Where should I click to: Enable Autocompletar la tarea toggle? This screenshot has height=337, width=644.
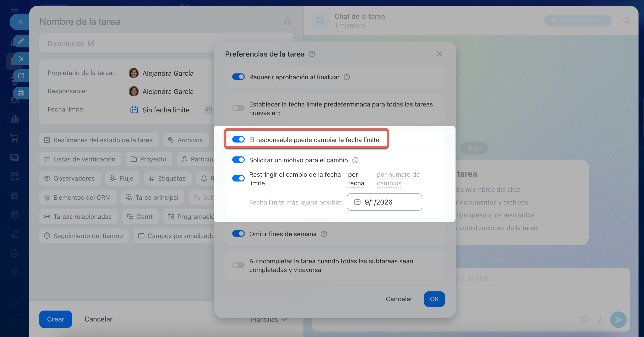[x=238, y=265]
